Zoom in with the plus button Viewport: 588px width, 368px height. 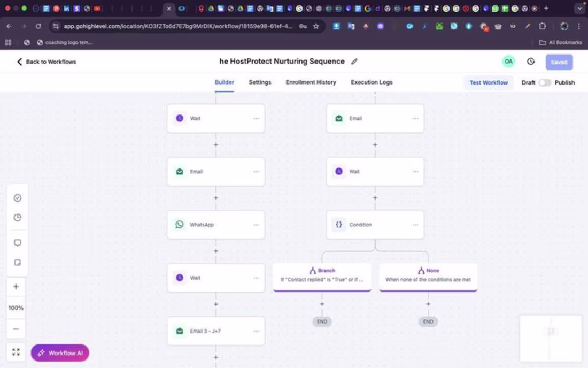16,287
